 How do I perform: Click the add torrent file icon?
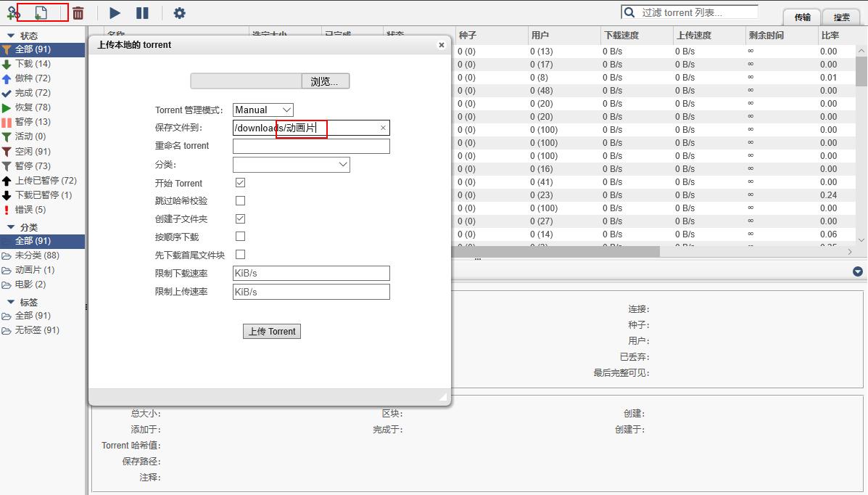[41, 12]
